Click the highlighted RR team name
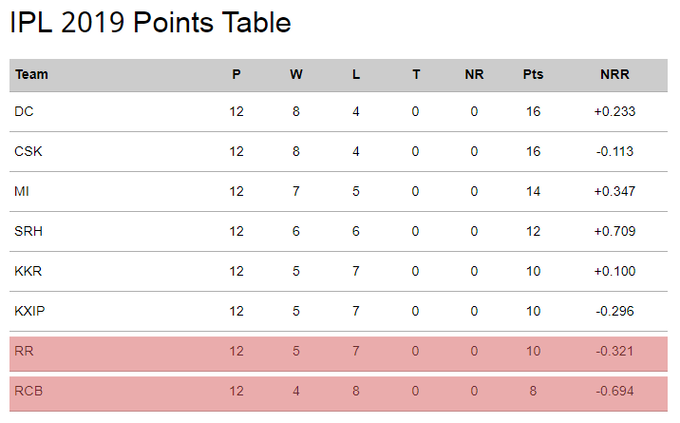680x423 pixels. [x=24, y=351]
